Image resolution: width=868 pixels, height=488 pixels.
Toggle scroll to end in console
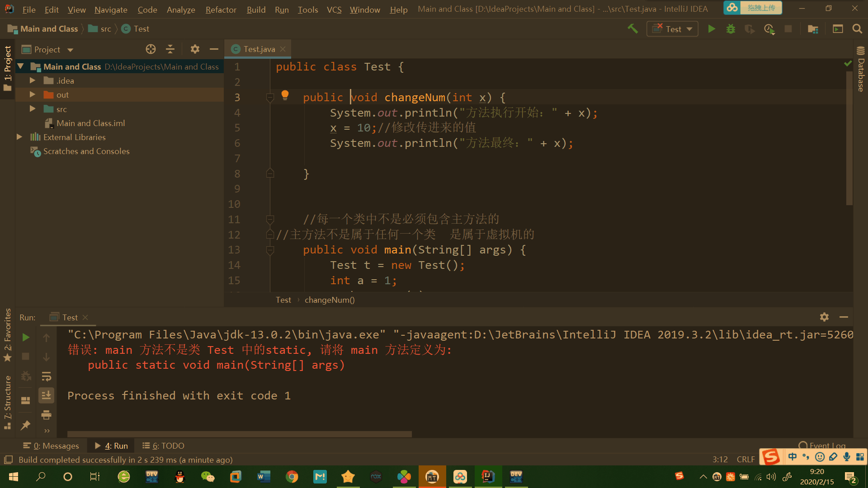coord(46,396)
